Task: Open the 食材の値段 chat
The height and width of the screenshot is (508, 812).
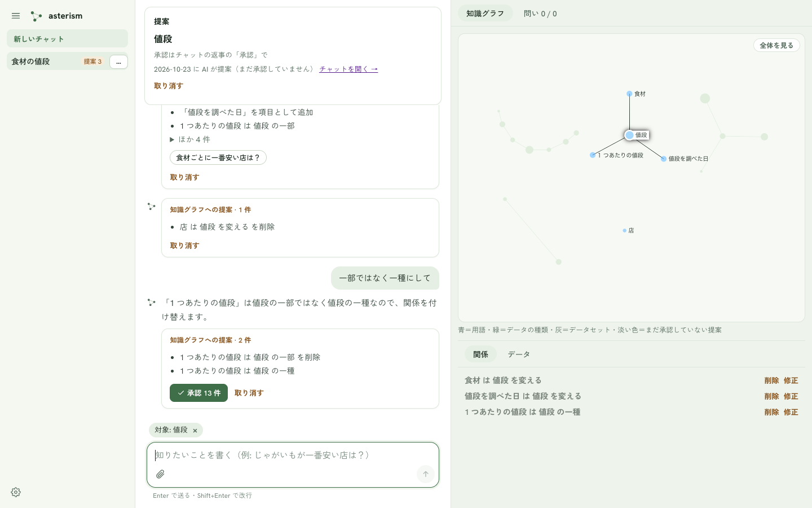Action: (x=30, y=62)
